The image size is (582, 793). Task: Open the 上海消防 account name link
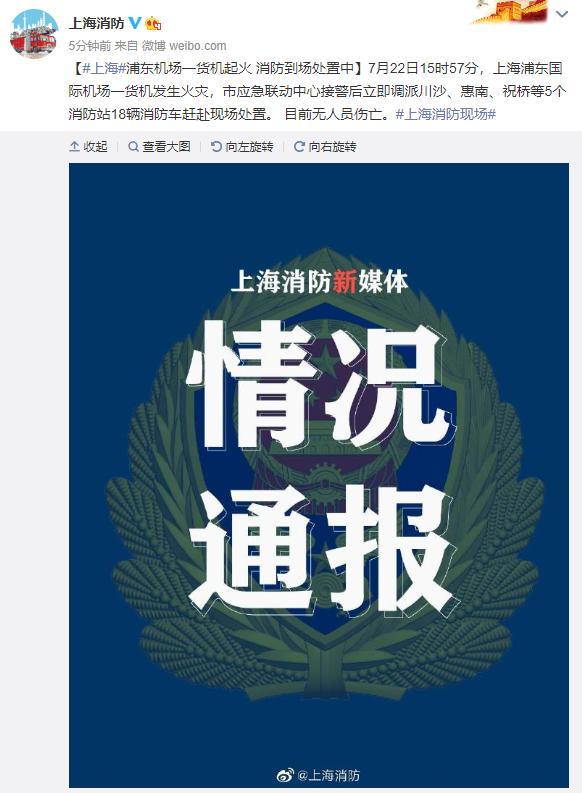[x=97, y=23]
